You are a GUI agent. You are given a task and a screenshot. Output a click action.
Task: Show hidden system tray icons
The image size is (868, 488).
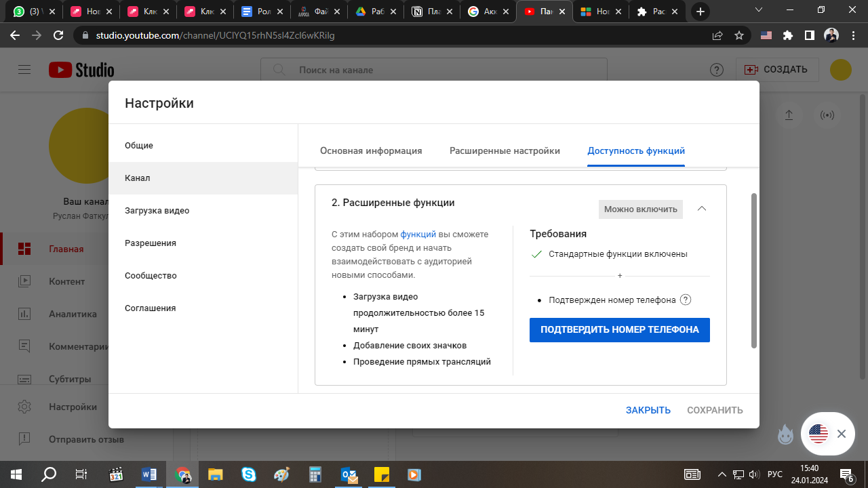(722, 474)
